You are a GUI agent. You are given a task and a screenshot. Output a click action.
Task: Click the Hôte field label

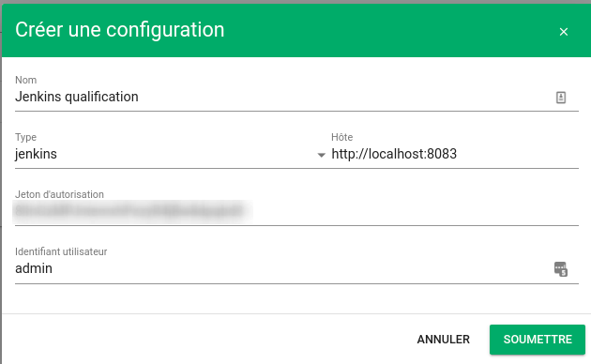(x=341, y=137)
